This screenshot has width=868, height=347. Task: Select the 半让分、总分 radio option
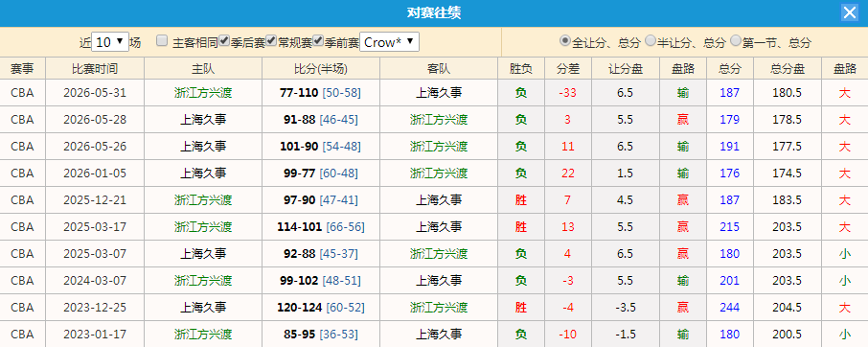651,40
